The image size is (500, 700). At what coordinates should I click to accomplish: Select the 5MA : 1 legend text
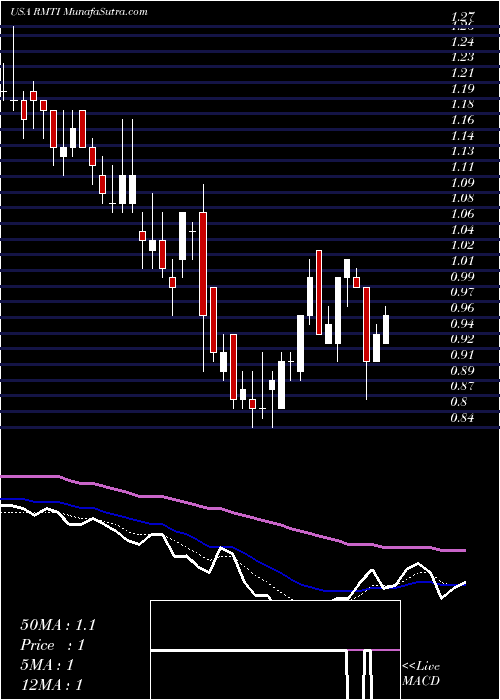(x=47, y=665)
